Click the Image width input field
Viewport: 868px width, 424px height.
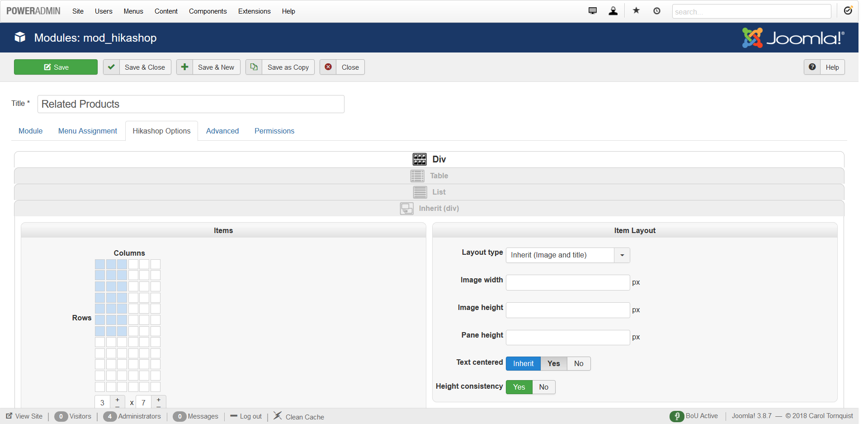567,283
